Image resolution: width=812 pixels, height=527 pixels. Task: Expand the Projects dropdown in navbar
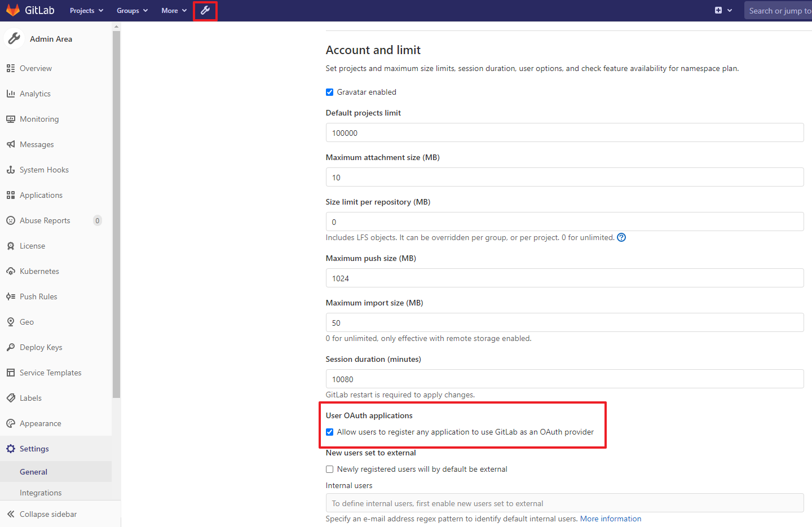coord(86,10)
